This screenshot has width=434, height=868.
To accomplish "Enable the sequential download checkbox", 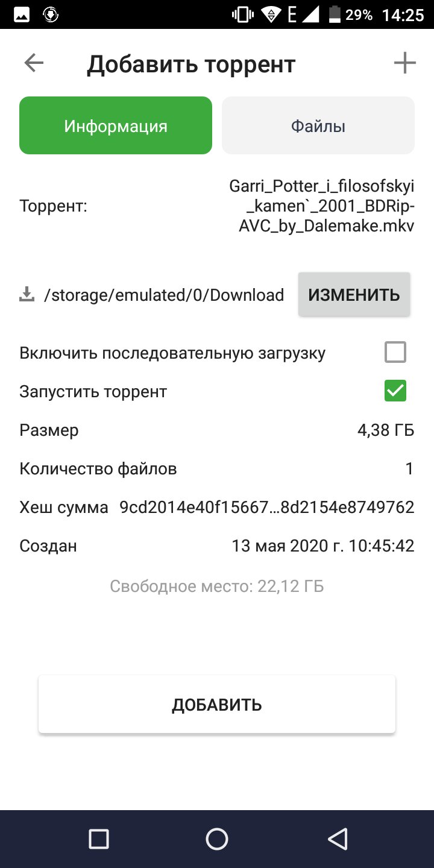I will [x=395, y=353].
